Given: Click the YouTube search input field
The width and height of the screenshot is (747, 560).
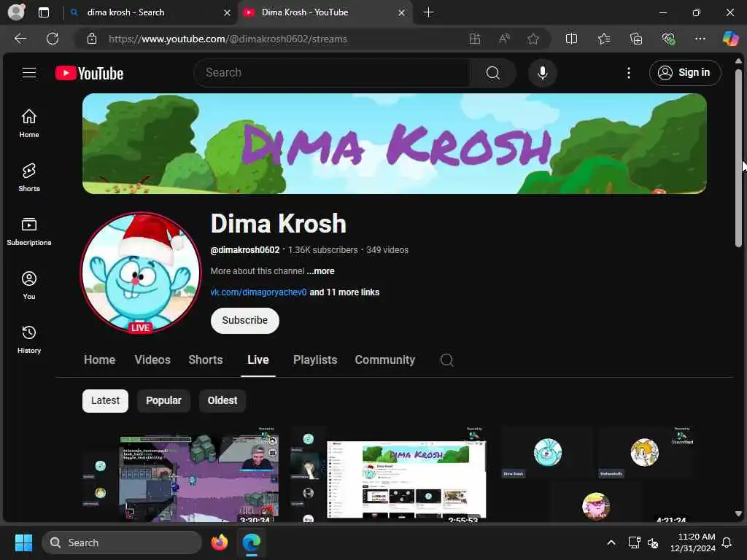Looking at the screenshot, I should point(332,73).
